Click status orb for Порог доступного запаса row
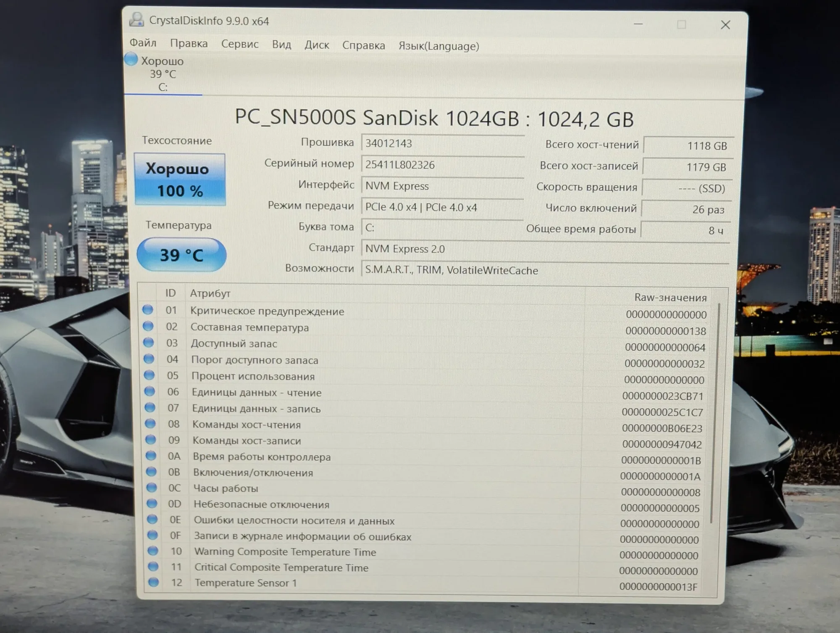The image size is (840, 633). pyautogui.click(x=149, y=359)
